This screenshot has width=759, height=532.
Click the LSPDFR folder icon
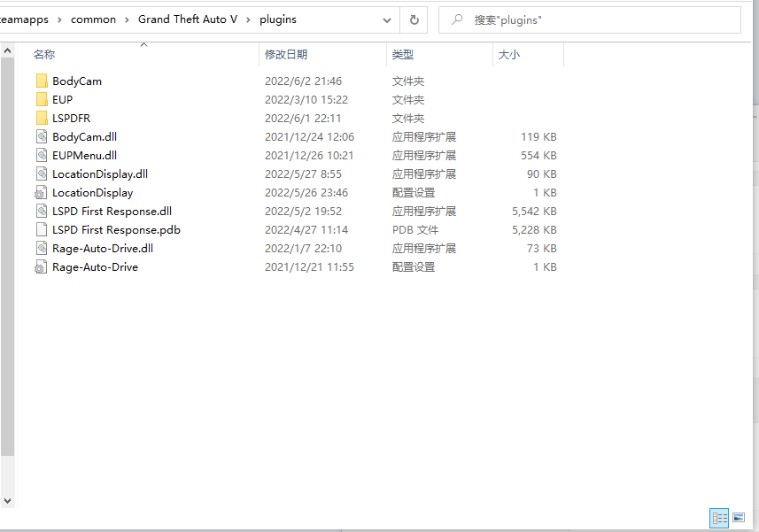tap(42, 119)
